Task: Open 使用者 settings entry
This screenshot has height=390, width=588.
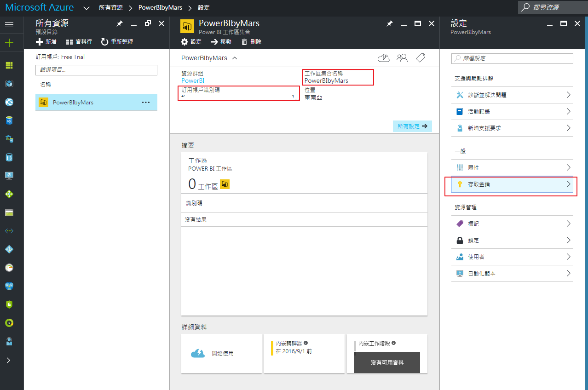Action: click(x=512, y=257)
